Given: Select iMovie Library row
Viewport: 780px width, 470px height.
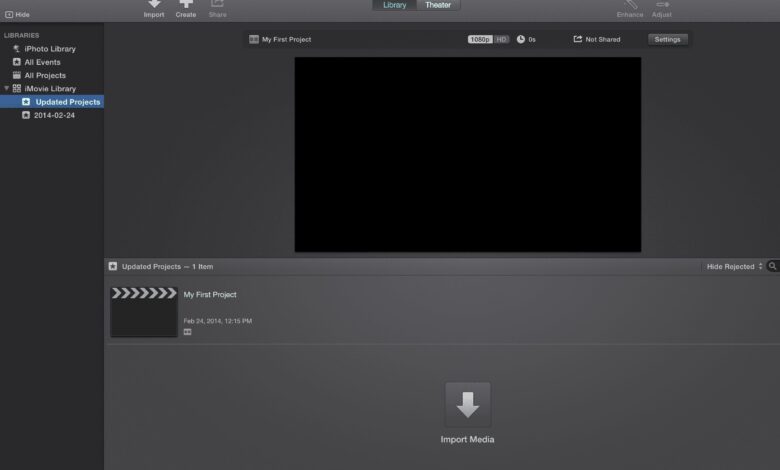Looking at the screenshot, I should 52,89.
